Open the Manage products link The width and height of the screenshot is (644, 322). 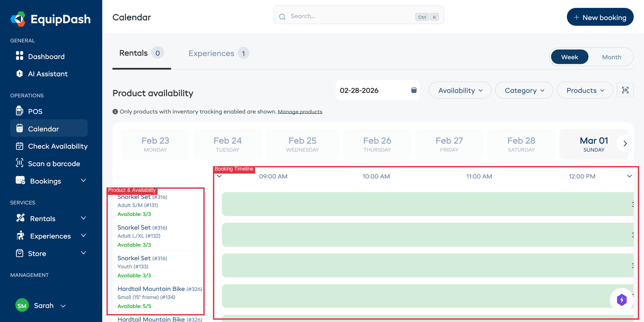pos(300,111)
